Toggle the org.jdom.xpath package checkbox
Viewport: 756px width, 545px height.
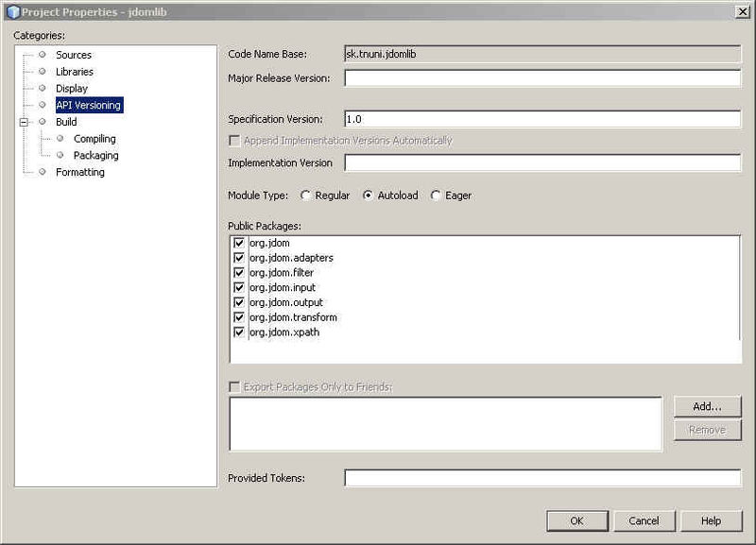(239, 332)
